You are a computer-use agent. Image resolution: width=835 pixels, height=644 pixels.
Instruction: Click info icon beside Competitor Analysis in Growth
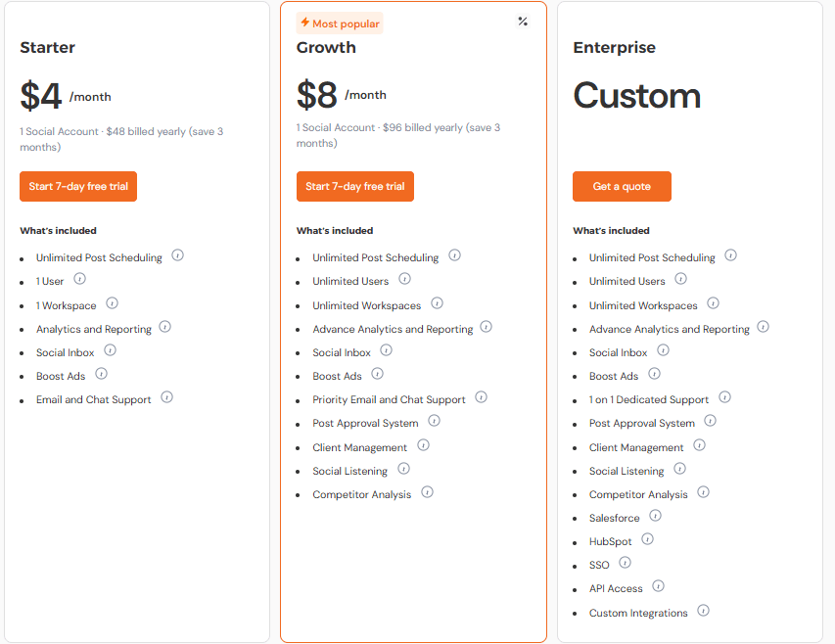click(427, 492)
